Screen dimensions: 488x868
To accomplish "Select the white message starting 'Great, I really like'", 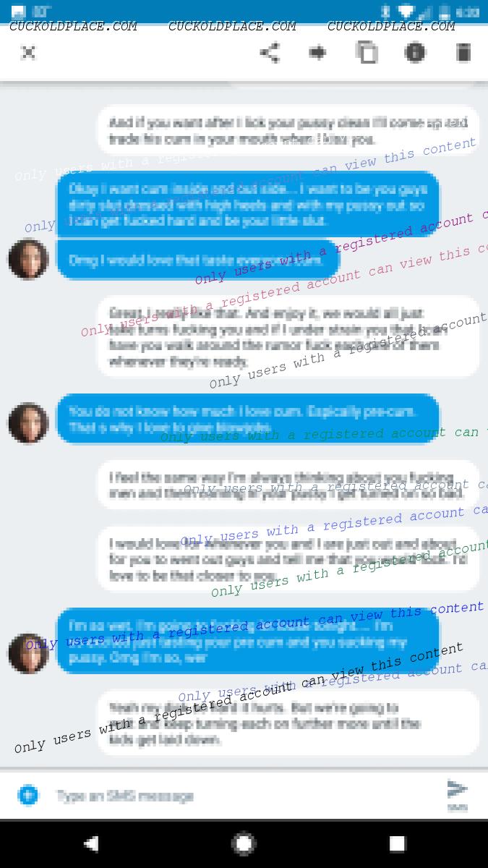I will pos(288,336).
